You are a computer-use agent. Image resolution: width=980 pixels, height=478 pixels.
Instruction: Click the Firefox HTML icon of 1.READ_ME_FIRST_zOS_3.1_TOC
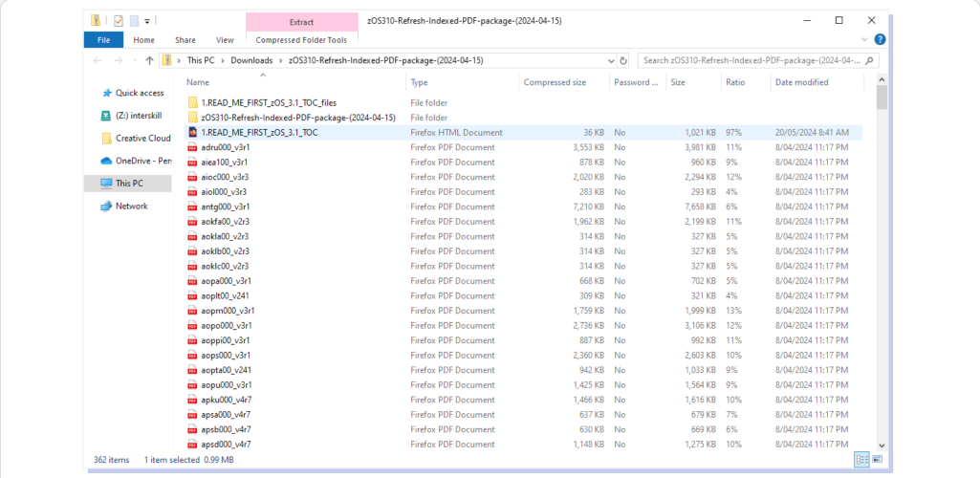pos(192,133)
